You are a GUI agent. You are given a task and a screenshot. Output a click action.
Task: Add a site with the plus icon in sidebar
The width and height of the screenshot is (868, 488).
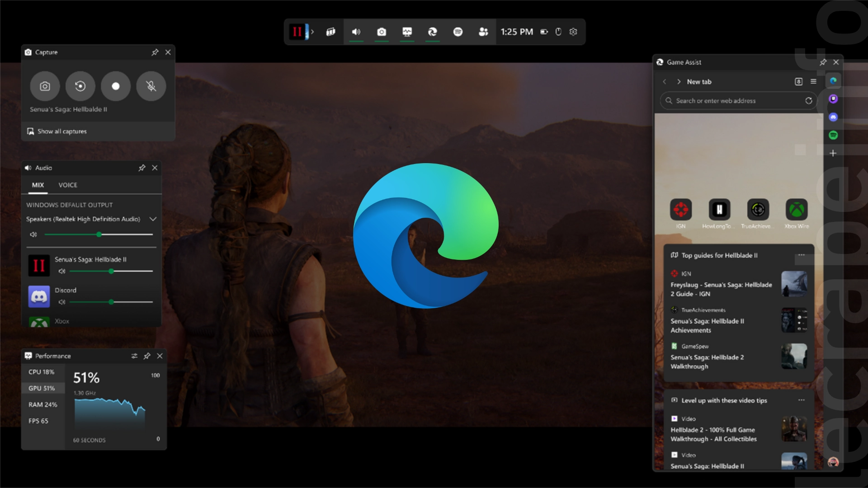833,153
